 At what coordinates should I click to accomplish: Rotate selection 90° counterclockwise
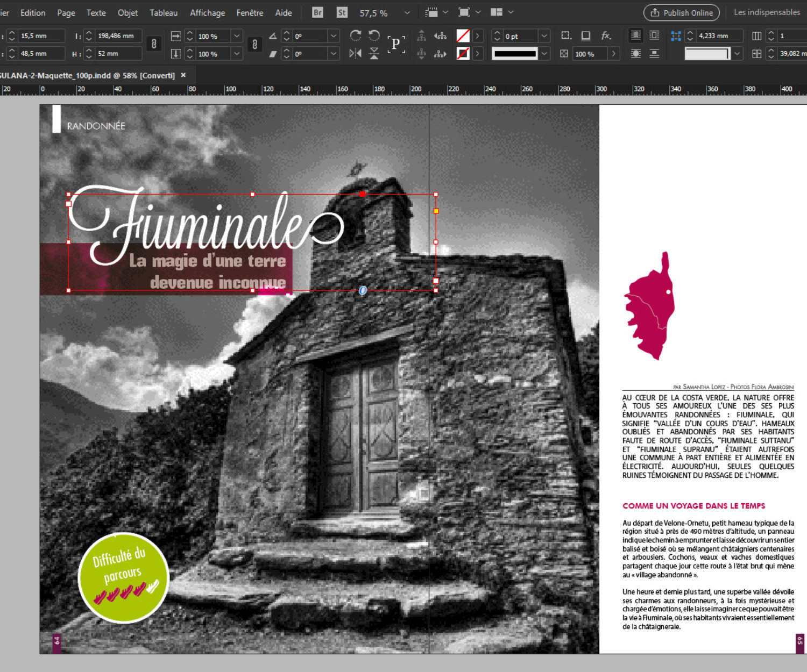pos(374,35)
